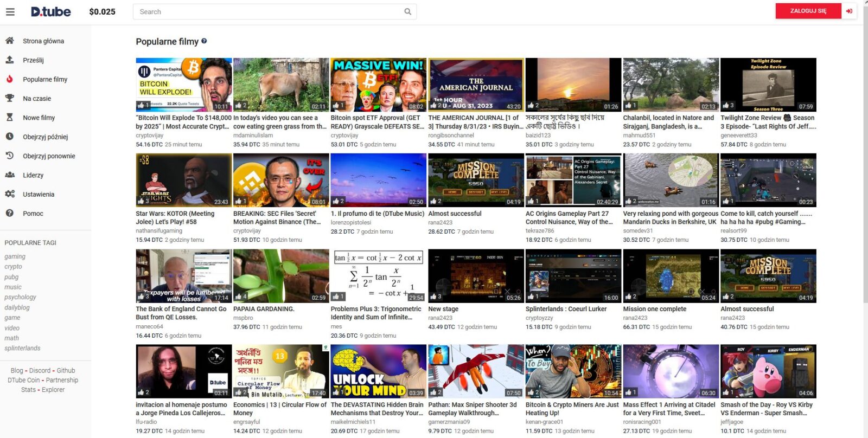868x438 pixels.
Task: Open the Unlock Your Mind video thumbnail
Action: click(379, 371)
